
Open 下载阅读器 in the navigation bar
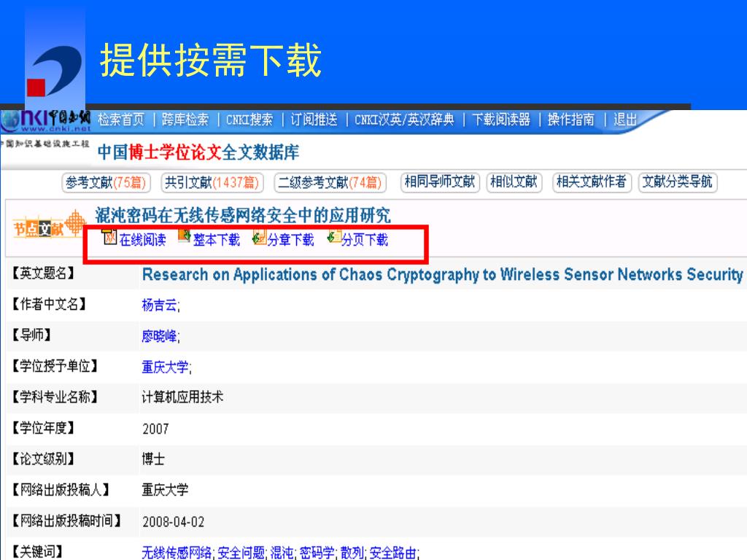(x=500, y=120)
